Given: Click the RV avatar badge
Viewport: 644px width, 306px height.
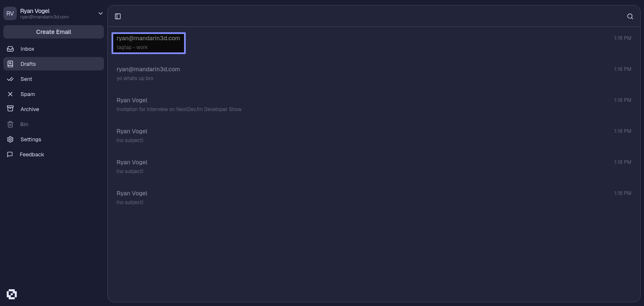Looking at the screenshot, I should pos(10,13).
